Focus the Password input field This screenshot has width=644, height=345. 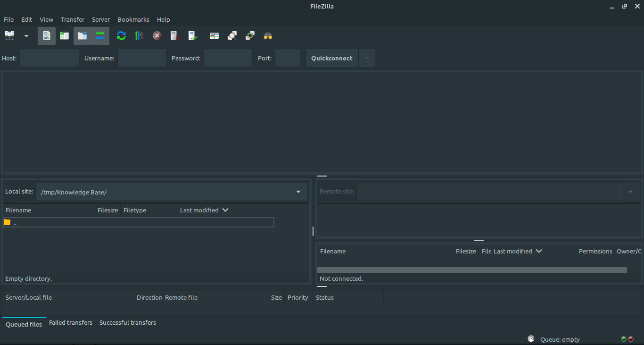click(228, 58)
